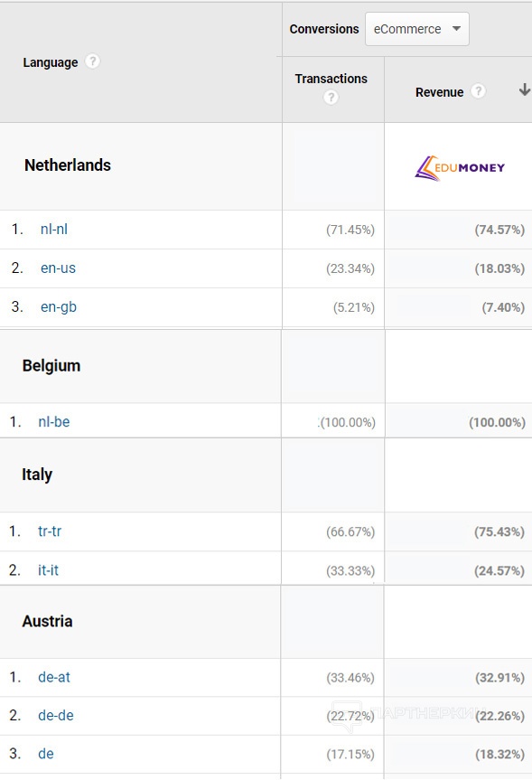
Task: Click the EduMoney logo
Action: coord(460,167)
